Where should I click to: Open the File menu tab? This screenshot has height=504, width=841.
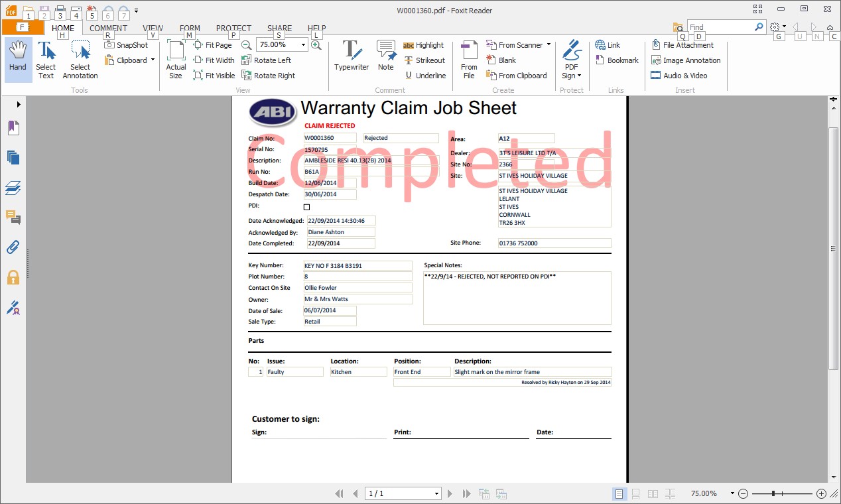click(x=23, y=27)
